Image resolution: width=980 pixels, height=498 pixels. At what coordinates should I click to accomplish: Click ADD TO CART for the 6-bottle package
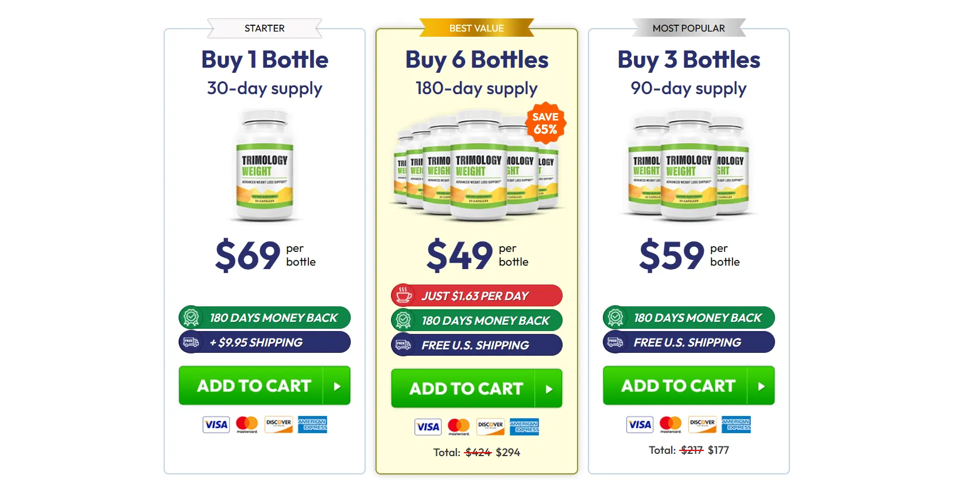[466, 388]
